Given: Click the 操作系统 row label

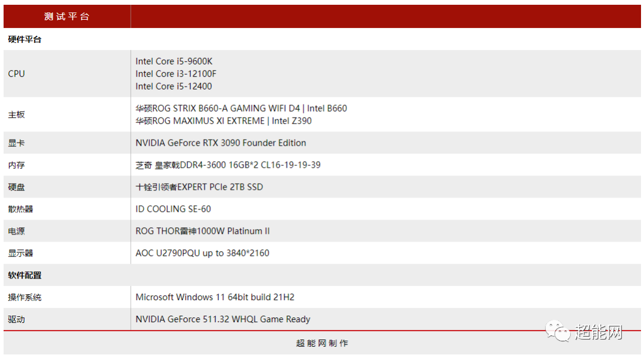Looking at the screenshot, I should coord(24,297).
